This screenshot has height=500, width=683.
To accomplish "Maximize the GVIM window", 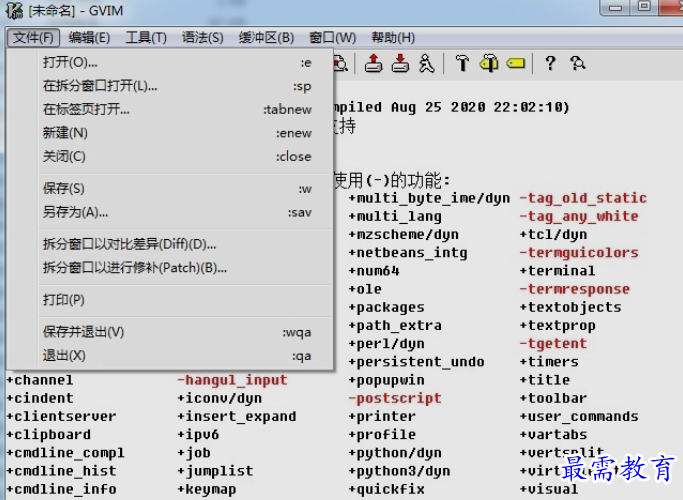I will pos(644,6).
